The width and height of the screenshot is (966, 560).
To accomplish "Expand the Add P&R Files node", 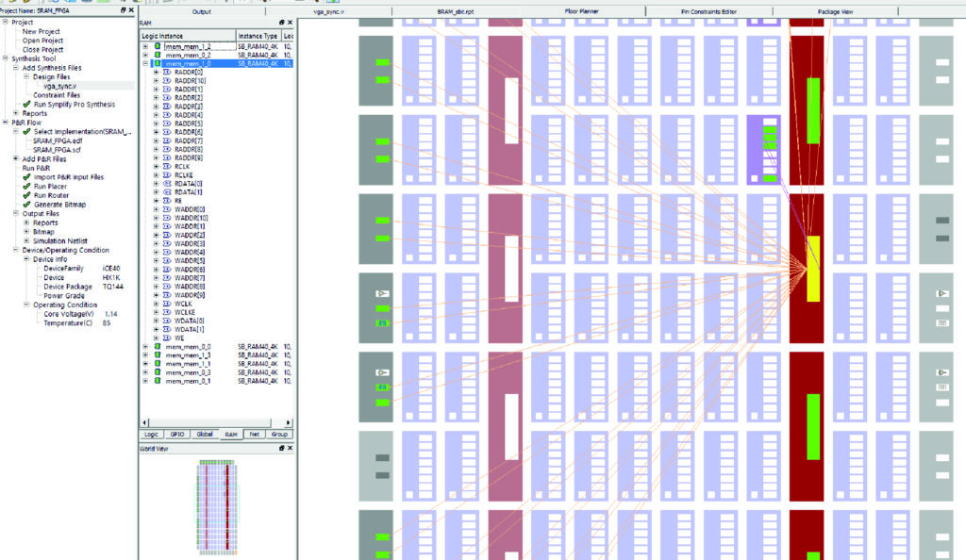I will (15, 158).
